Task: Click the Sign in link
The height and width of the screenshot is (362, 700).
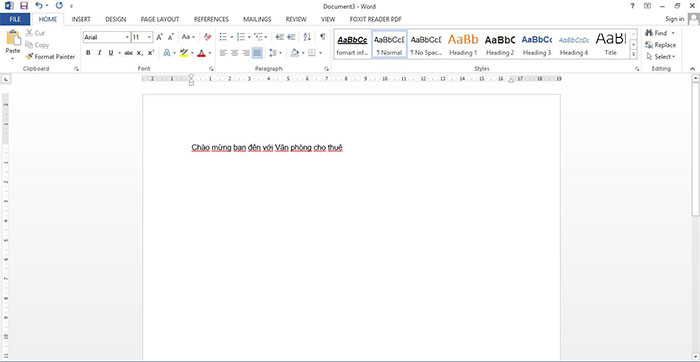Action: click(675, 19)
